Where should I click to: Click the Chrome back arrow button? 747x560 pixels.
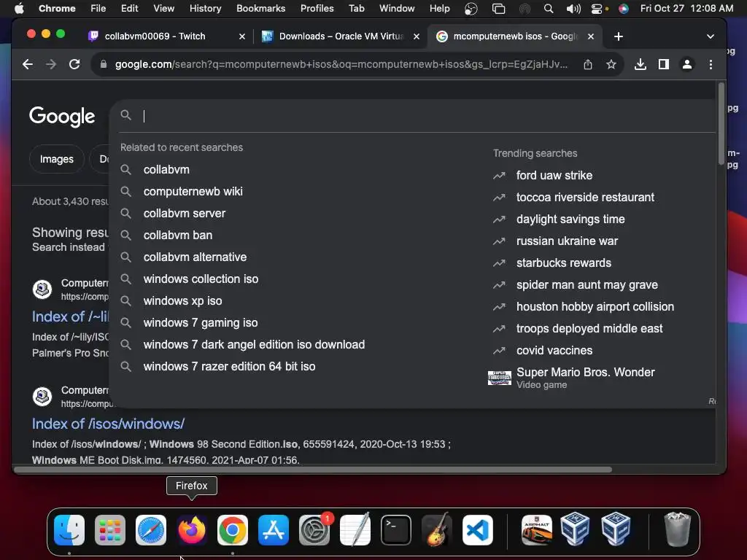coord(28,64)
